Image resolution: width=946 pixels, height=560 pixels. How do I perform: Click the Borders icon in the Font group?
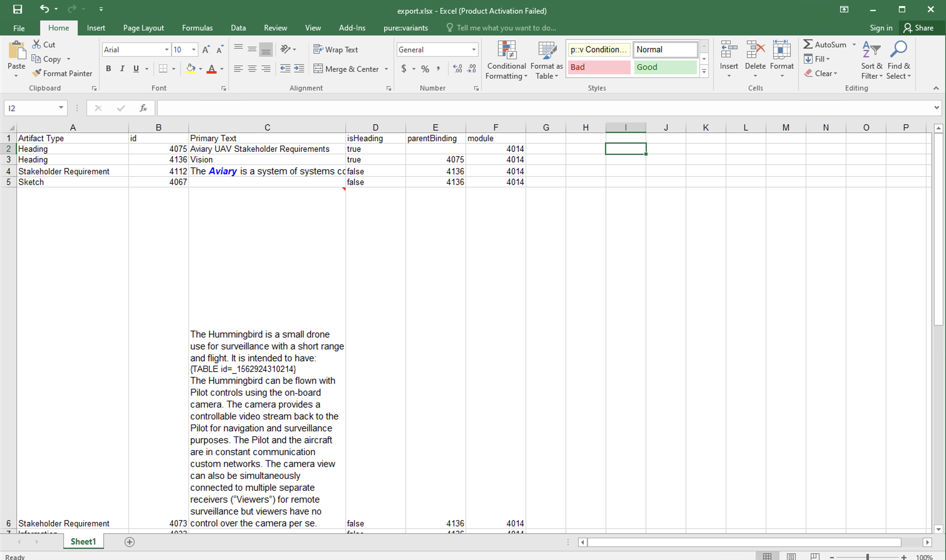click(x=163, y=69)
